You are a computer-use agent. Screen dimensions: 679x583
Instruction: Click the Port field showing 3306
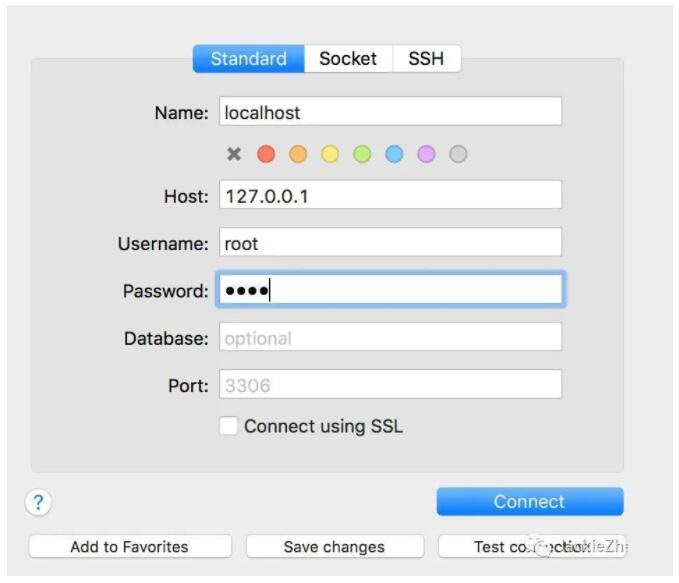click(390, 385)
